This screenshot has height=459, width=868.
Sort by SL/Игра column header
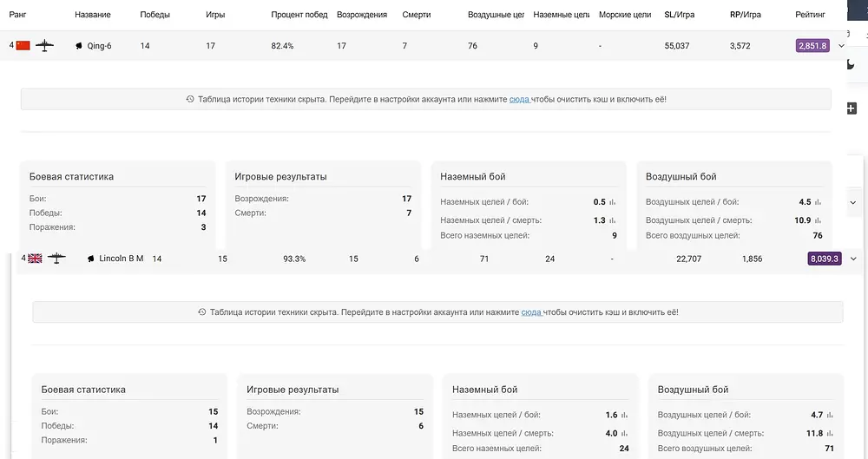[680, 15]
